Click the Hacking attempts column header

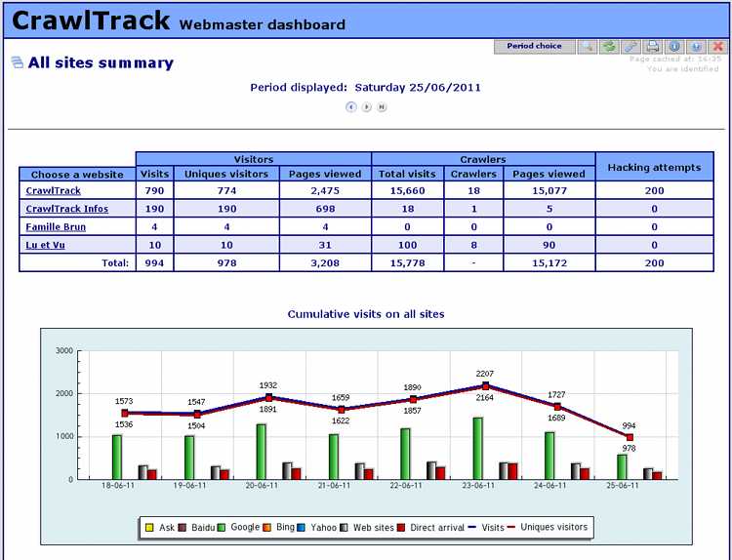point(655,167)
